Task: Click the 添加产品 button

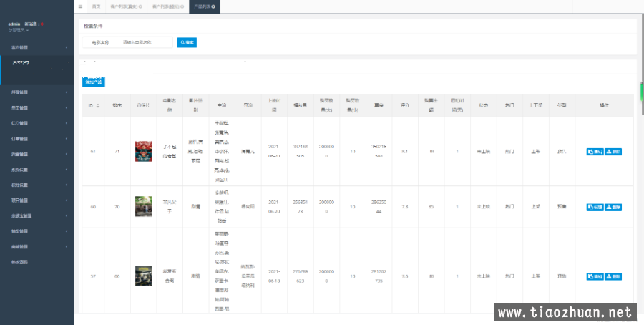Action: click(94, 82)
